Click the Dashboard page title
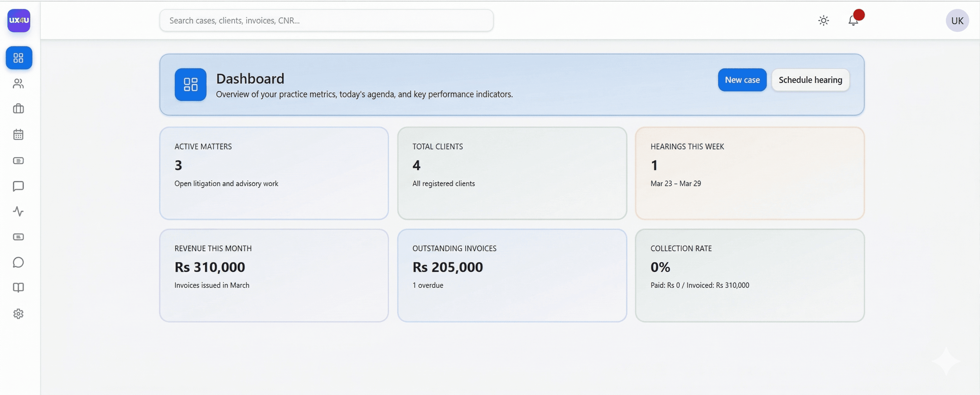This screenshot has height=395, width=980. (x=250, y=79)
